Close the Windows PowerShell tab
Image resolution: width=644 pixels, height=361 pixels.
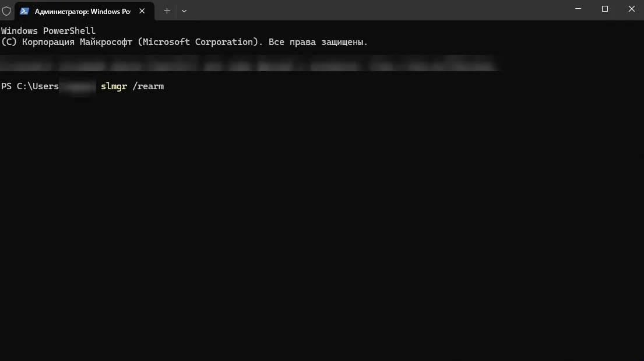(142, 11)
